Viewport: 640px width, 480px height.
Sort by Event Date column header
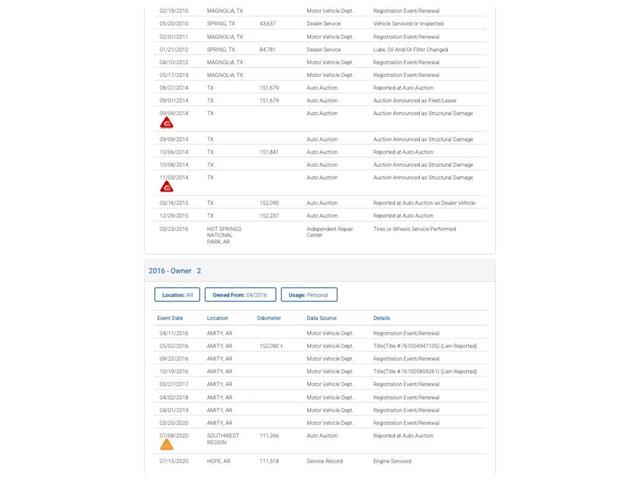(x=170, y=318)
